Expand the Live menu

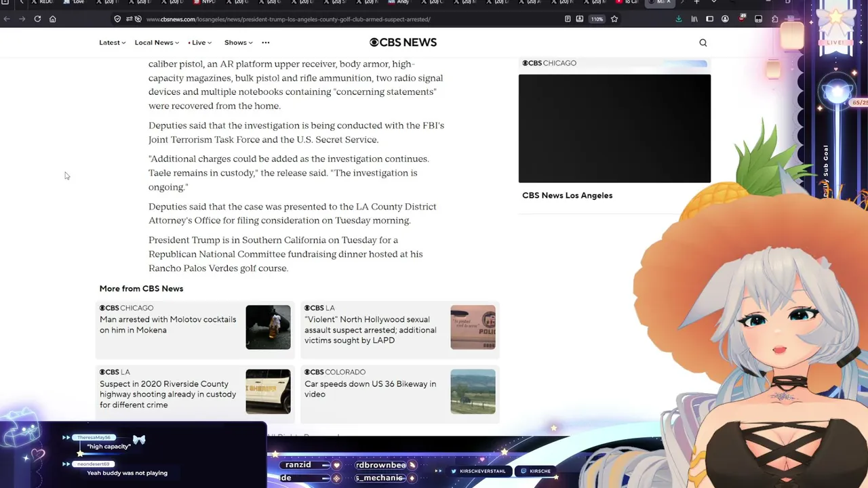(199, 43)
